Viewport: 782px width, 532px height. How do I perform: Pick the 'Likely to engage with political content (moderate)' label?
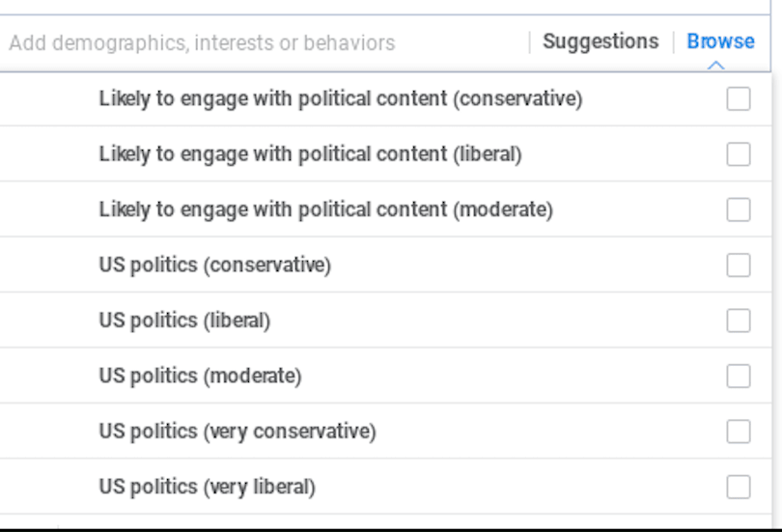point(325,210)
